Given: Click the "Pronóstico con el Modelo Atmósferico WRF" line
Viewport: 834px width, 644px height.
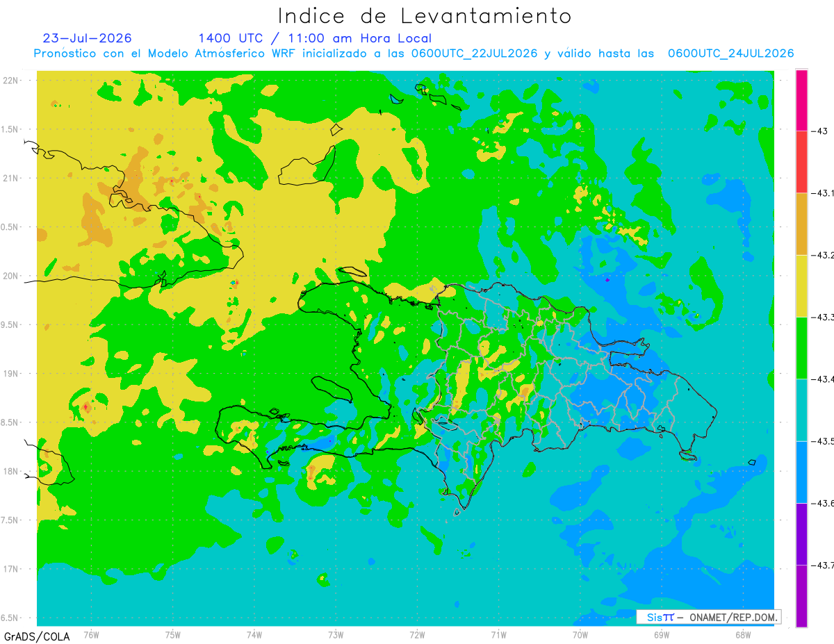Looking at the screenshot, I should (x=414, y=53).
